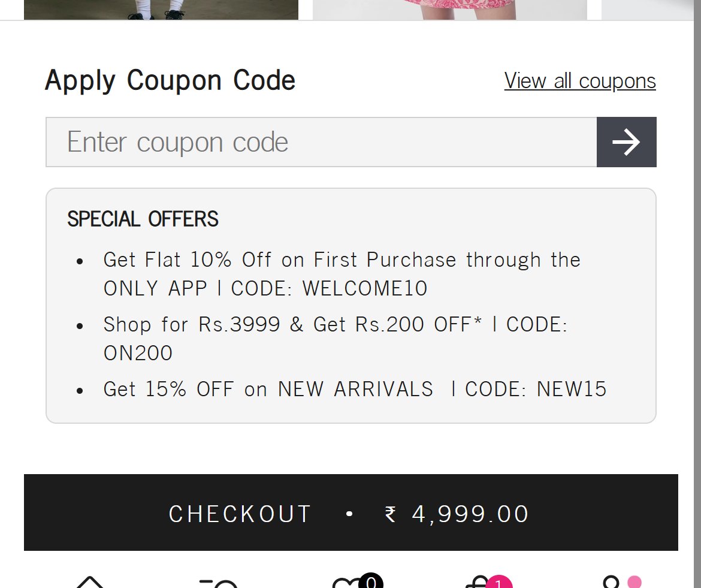The image size is (701, 588).
Task: Open the profile account icon
Action: click(x=611, y=582)
